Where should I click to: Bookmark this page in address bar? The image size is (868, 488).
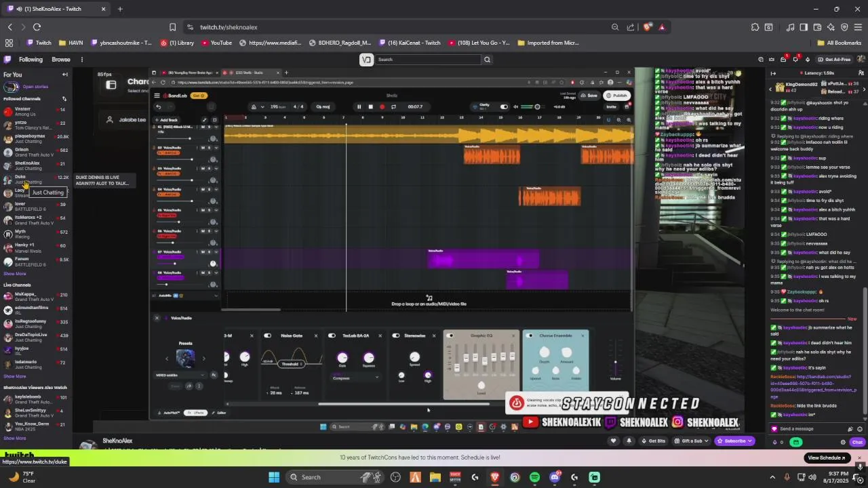point(172,27)
